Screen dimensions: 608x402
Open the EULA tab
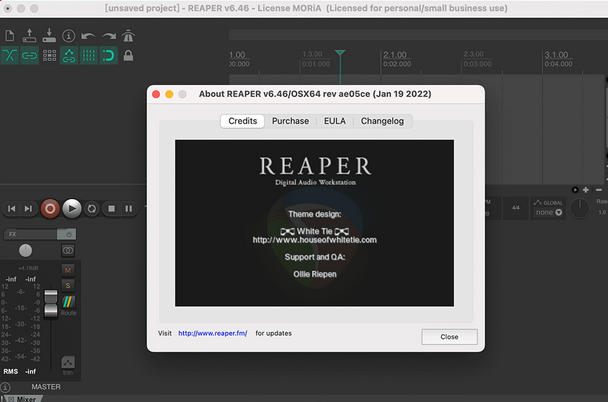tap(335, 121)
